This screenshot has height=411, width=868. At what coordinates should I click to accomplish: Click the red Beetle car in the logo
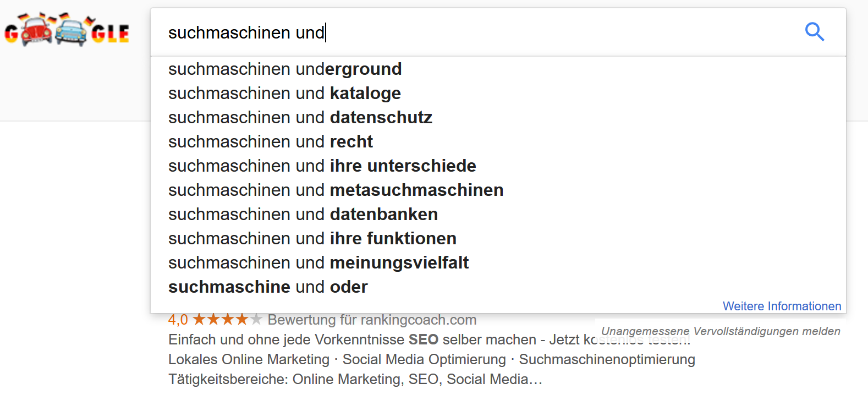click(x=36, y=33)
